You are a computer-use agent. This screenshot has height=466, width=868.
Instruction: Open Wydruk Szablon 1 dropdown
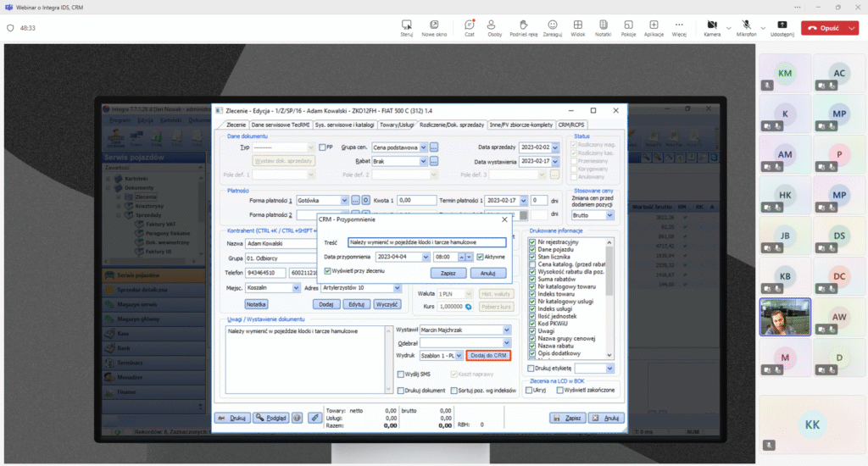(459, 355)
